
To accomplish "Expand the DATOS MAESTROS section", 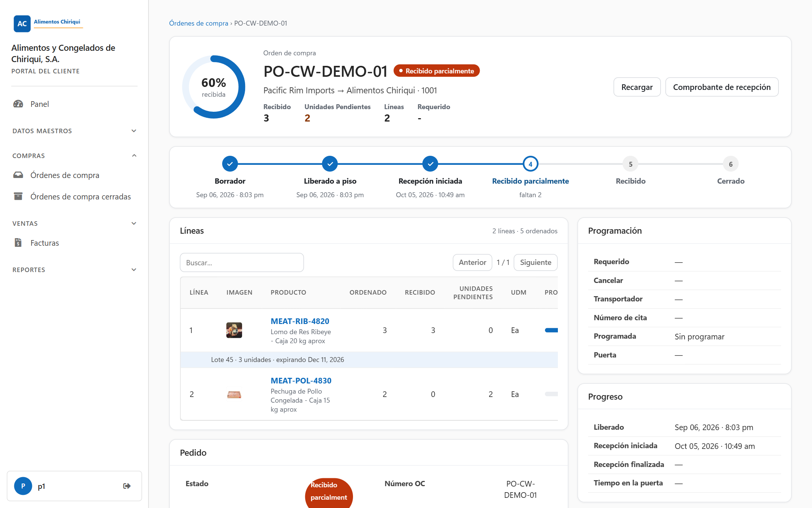I will (x=134, y=131).
